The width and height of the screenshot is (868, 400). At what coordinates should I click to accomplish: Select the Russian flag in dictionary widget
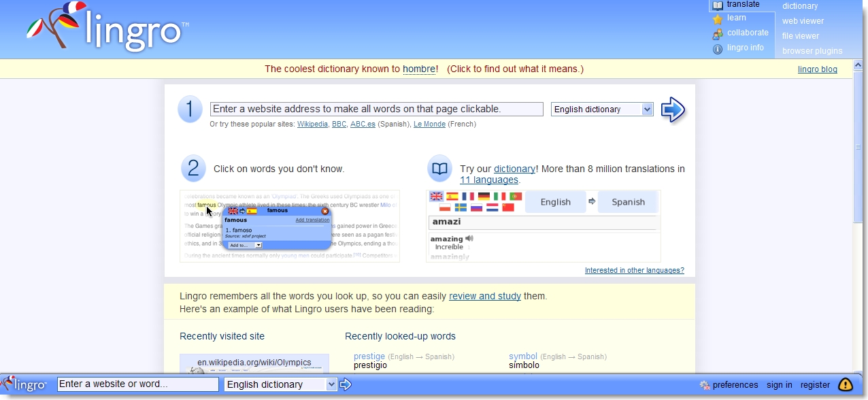(x=476, y=207)
